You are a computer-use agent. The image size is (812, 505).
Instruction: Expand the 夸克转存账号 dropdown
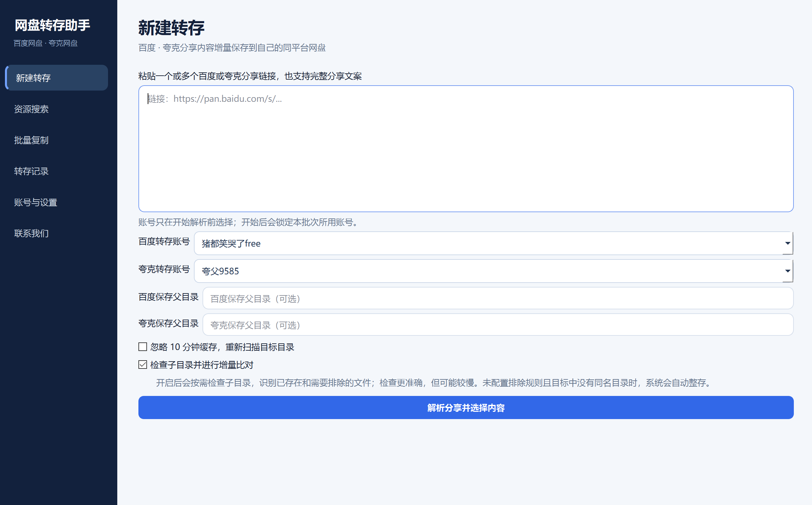point(493,271)
